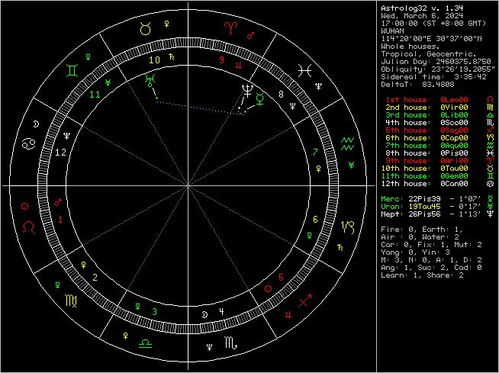Screen dimensions: 499x373
Task: Click the Astrolog32 v. 1.34 title text
Action: click(x=422, y=8)
